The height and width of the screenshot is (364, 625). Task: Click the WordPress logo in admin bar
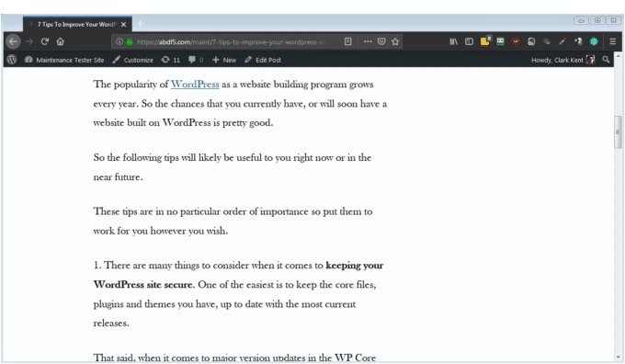12,60
